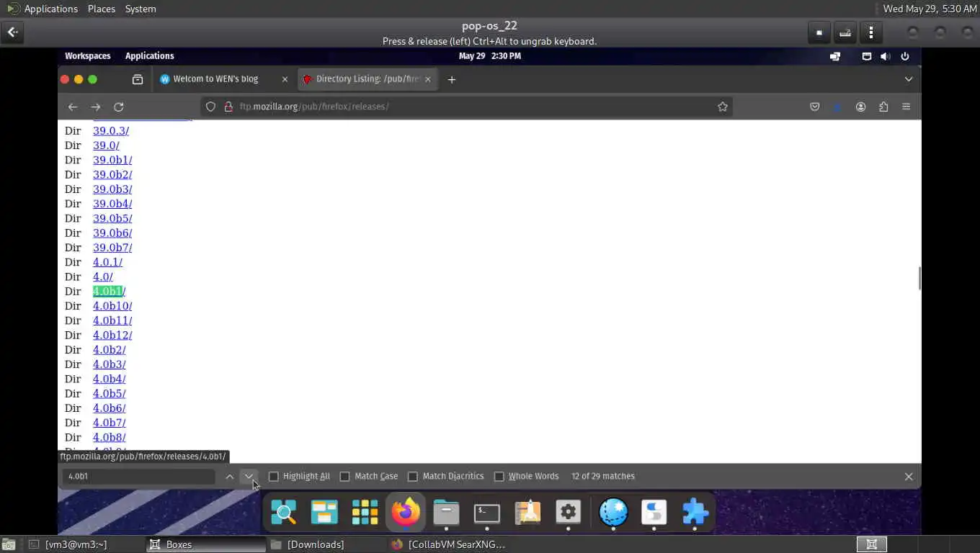Open the Save to Pocket icon

(x=815, y=107)
